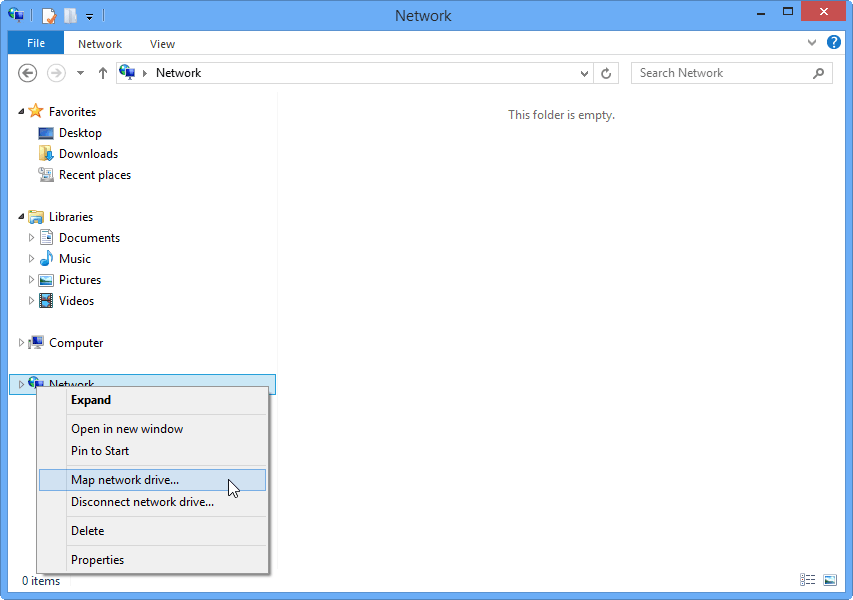Collapse the Favorites group
The width and height of the screenshot is (853, 600).
[x=21, y=112]
